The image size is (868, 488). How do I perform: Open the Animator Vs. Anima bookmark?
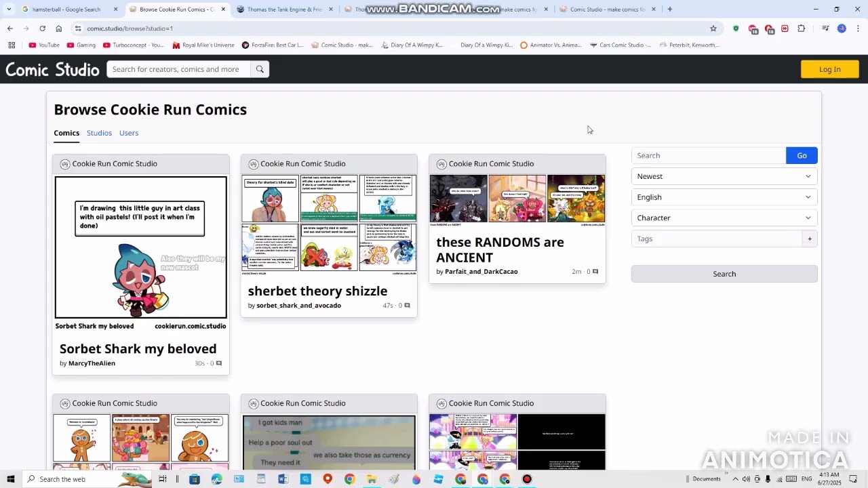551,45
